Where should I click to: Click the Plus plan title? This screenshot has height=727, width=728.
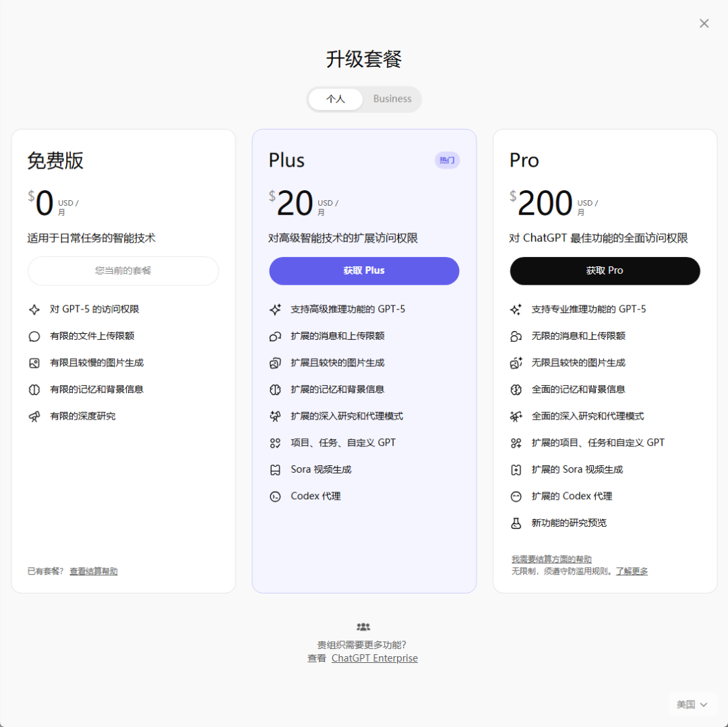click(286, 161)
